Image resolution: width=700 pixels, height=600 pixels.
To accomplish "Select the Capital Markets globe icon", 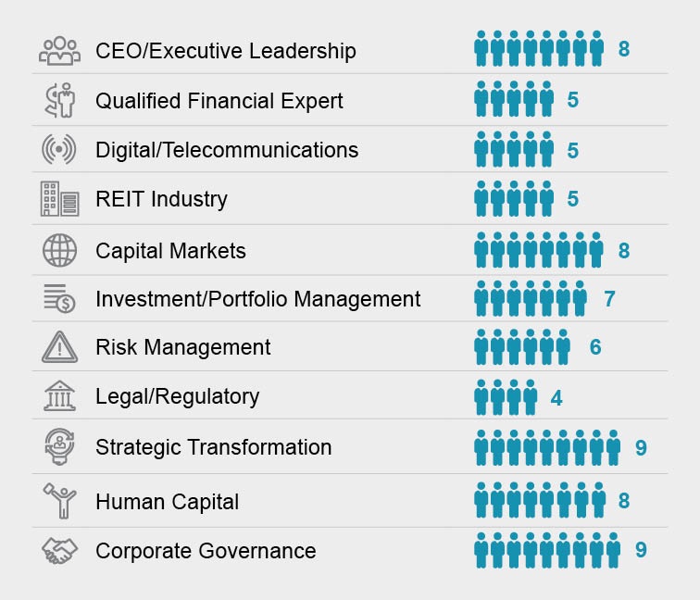I will pyautogui.click(x=59, y=250).
